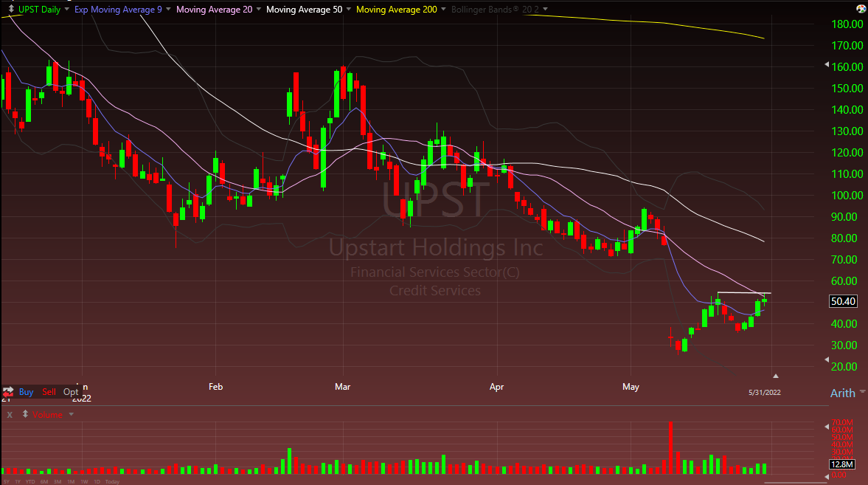
Task: Expand Moving Average 200 dropdown arrow
Action: [443, 9]
